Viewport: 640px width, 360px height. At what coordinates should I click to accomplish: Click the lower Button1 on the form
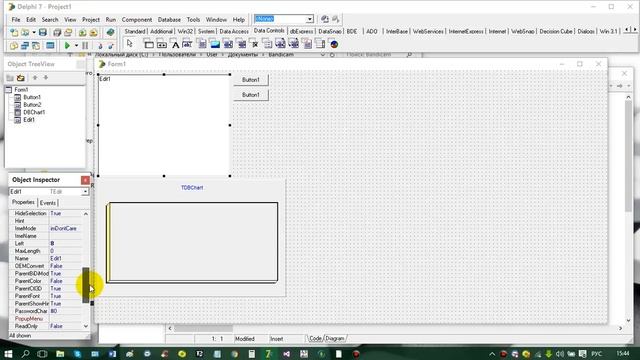point(251,95)
